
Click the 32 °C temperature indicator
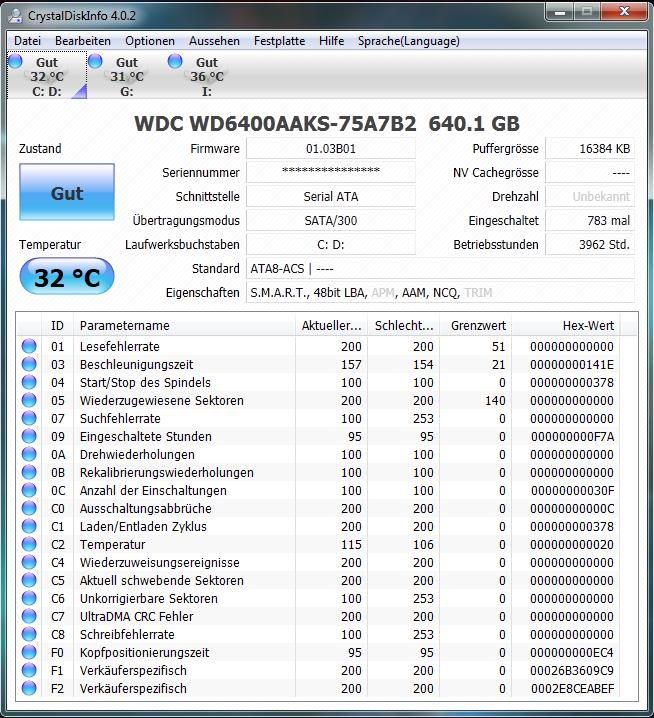67,277
